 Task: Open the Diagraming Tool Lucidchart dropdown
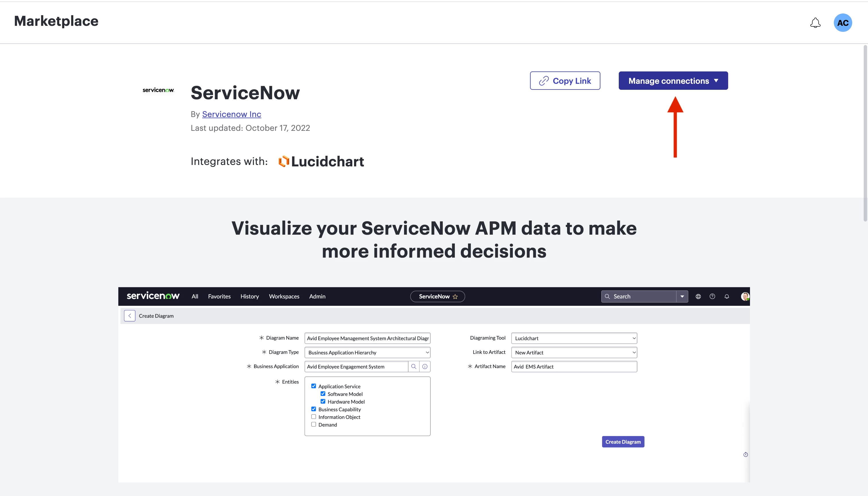pos(574,338)
